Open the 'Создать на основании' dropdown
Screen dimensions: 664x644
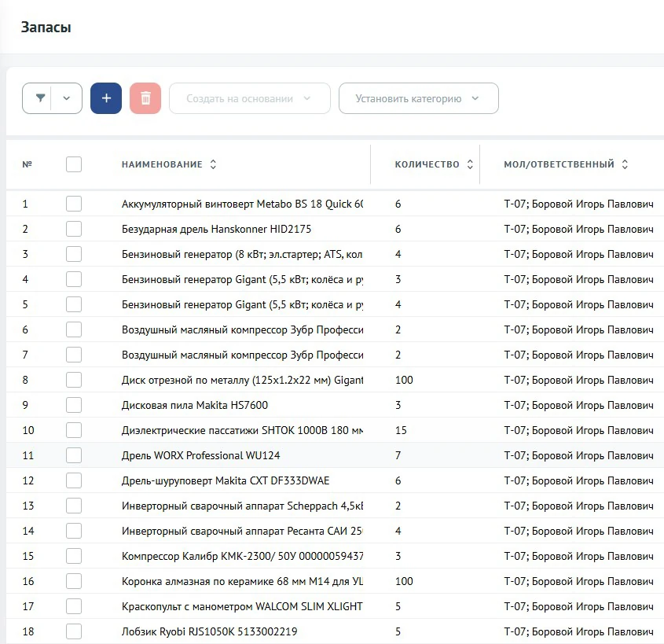point(249,98)
